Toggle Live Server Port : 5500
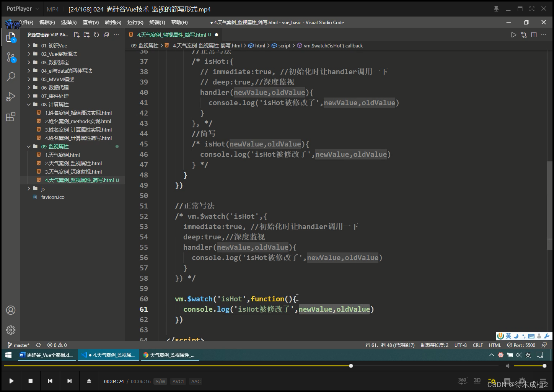The image size is (554, 392). 521,345
